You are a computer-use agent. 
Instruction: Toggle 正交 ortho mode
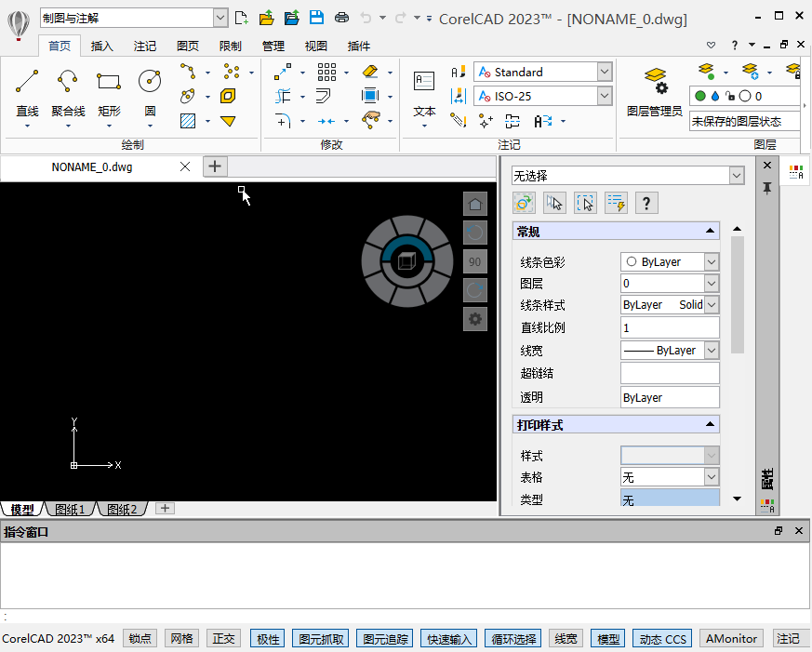point(223,639)
